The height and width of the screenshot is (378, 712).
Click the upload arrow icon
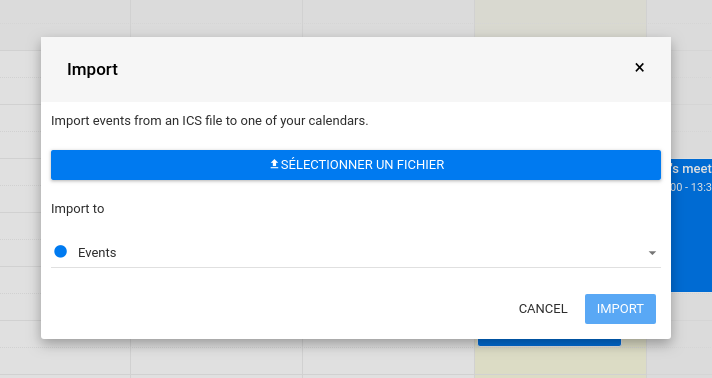click(x=274, y=164)
